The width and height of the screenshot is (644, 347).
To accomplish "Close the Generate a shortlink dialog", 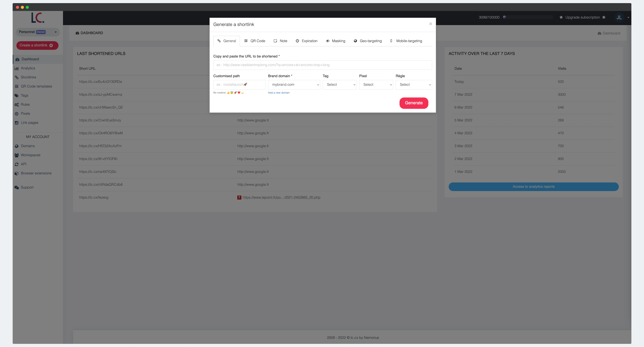I will [430, 24].
